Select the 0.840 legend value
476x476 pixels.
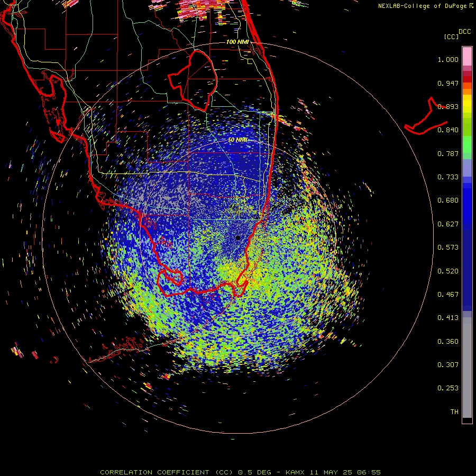pos(448,130)
